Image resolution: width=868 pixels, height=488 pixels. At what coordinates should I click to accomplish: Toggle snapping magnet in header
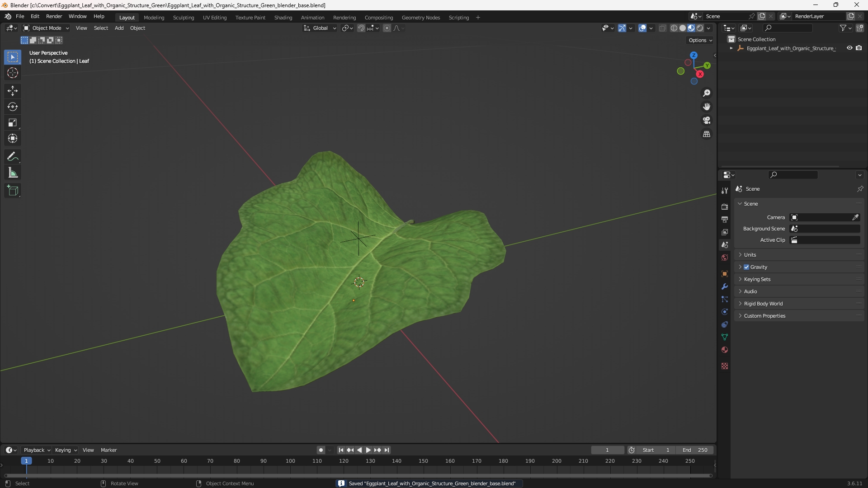361,28
